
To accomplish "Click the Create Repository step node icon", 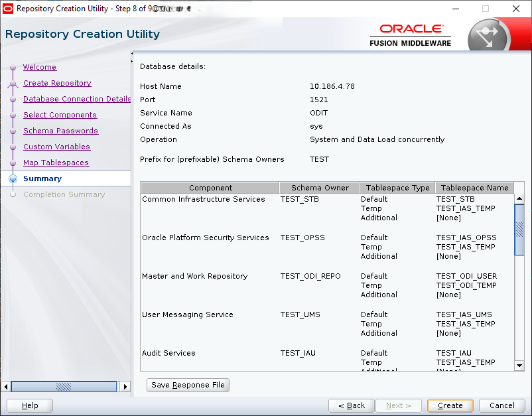I will pos(12,84).
